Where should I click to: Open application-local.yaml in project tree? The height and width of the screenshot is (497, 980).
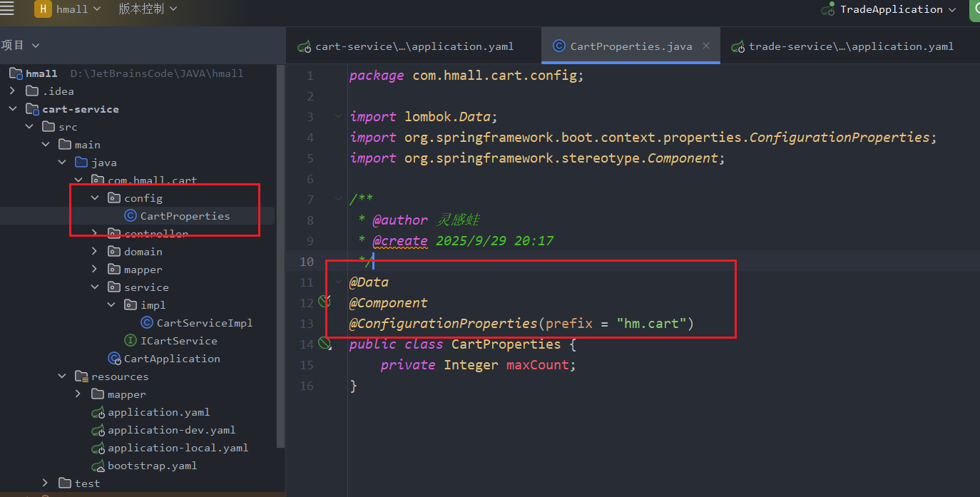[x=178, y=448]
